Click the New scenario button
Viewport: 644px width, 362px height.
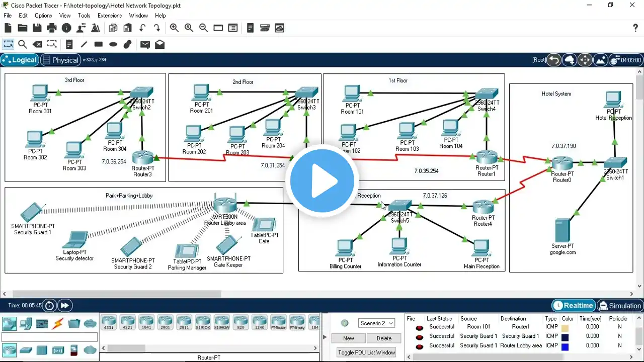(349, 338)
